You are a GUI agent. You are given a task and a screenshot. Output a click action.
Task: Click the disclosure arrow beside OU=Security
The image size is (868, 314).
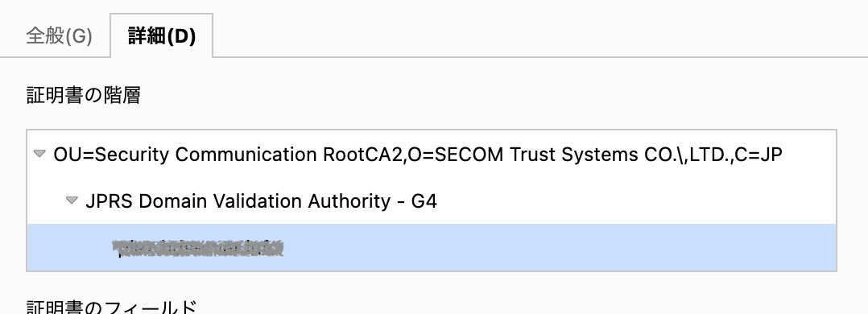[x=39, y=154]
